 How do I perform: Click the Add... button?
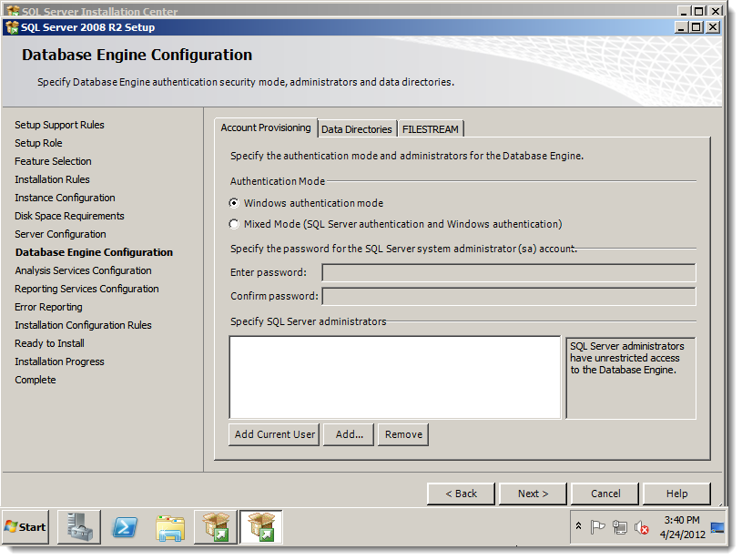click(350, 434)
